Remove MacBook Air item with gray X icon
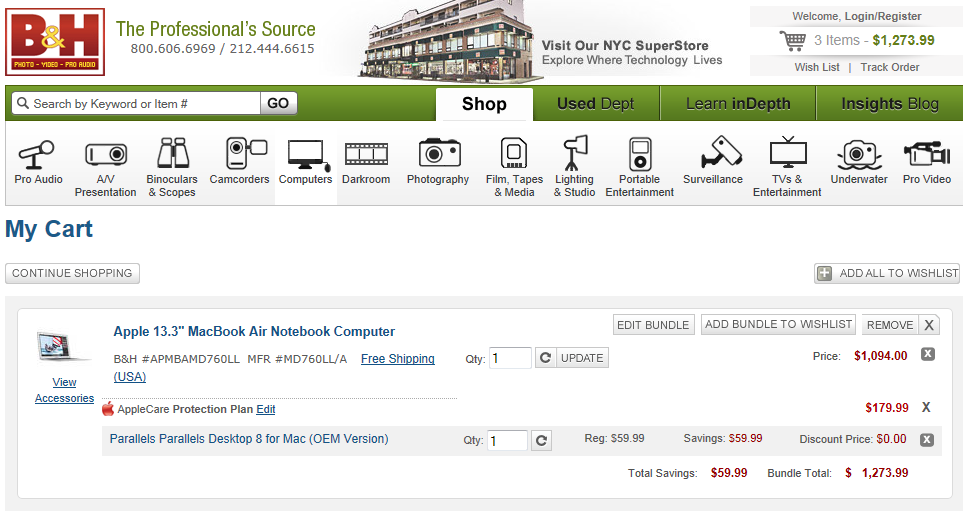 click(x=927, y=354)
